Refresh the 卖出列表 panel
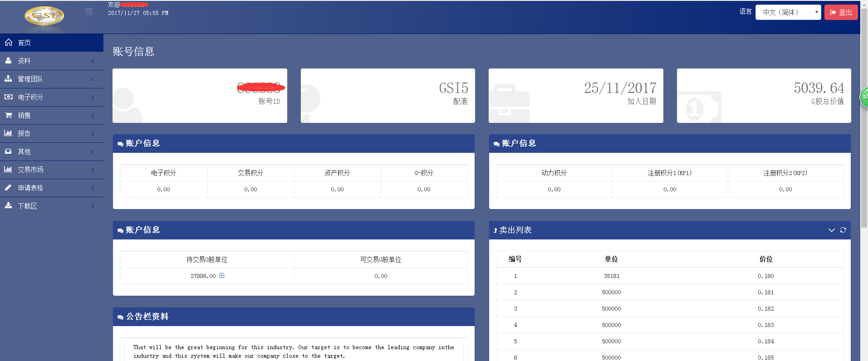Viewport: 868px width, 361px height. (843, 230)
